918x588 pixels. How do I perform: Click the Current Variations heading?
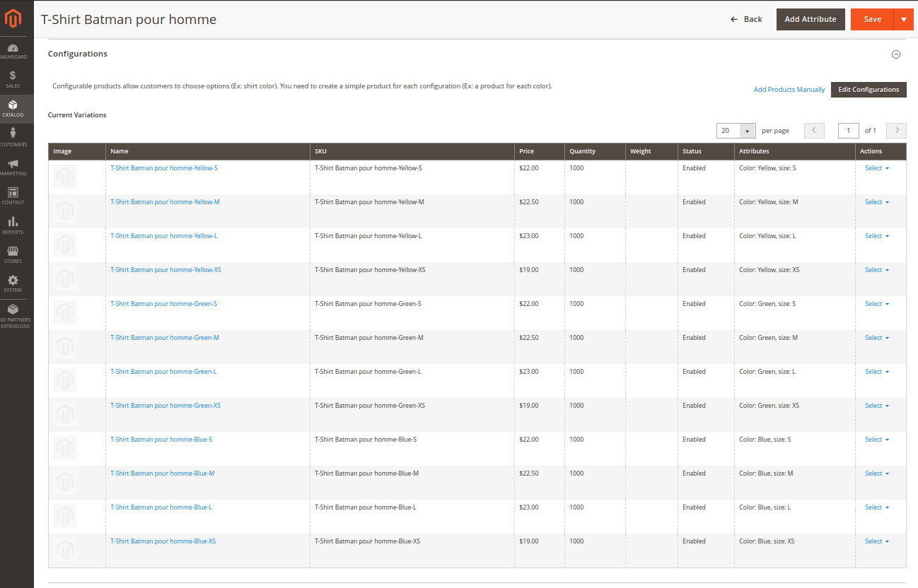click(x=77, y=115)
